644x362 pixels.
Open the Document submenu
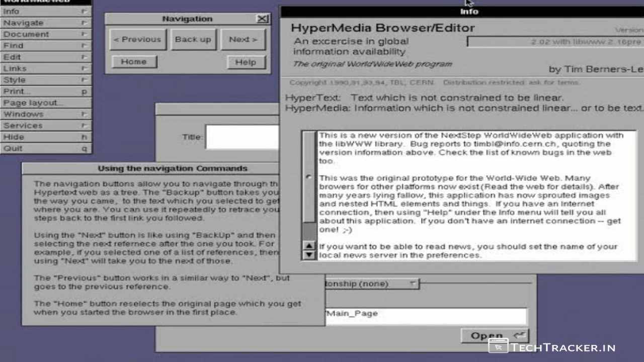pos(45,34)
